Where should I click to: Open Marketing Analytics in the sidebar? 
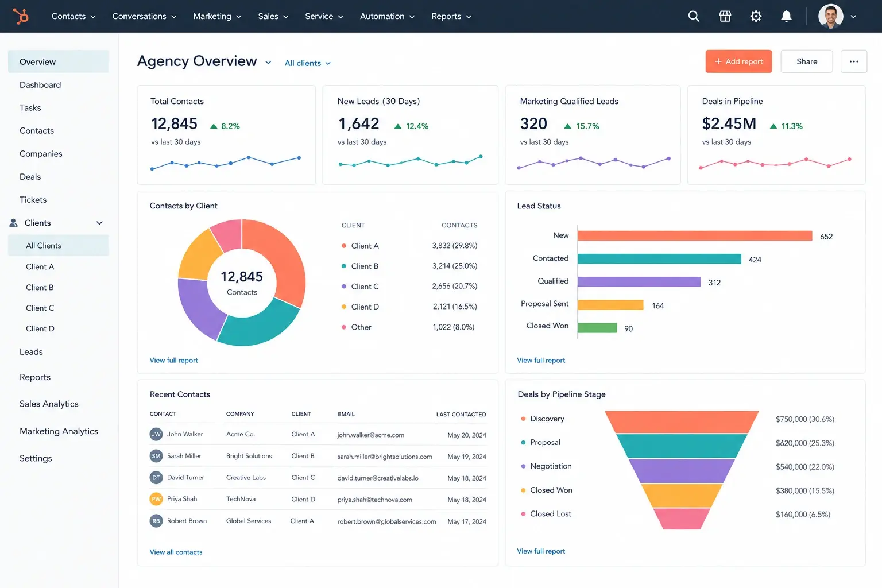tap(59, 431)
